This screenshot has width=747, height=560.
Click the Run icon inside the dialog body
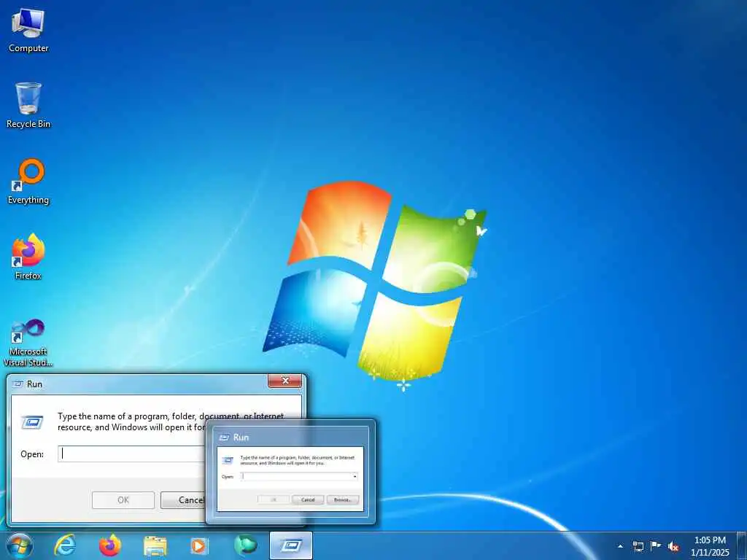click(x=32, y=422)
